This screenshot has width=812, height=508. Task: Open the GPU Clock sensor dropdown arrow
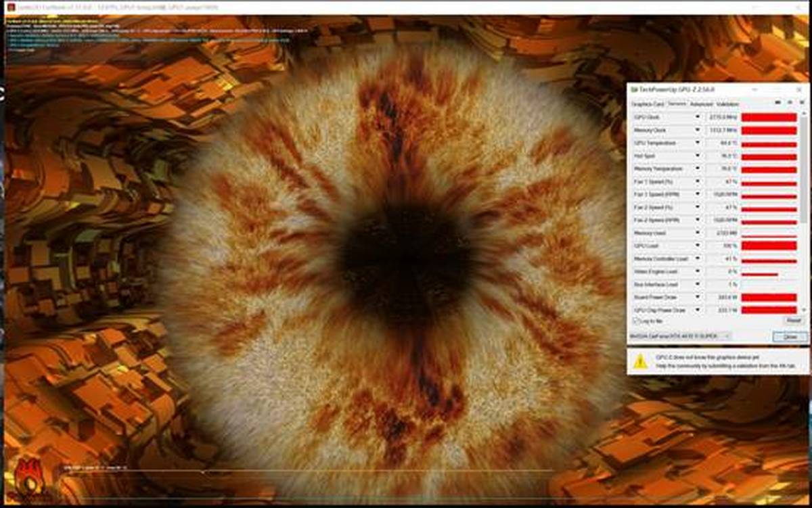(x=698, y=118)
